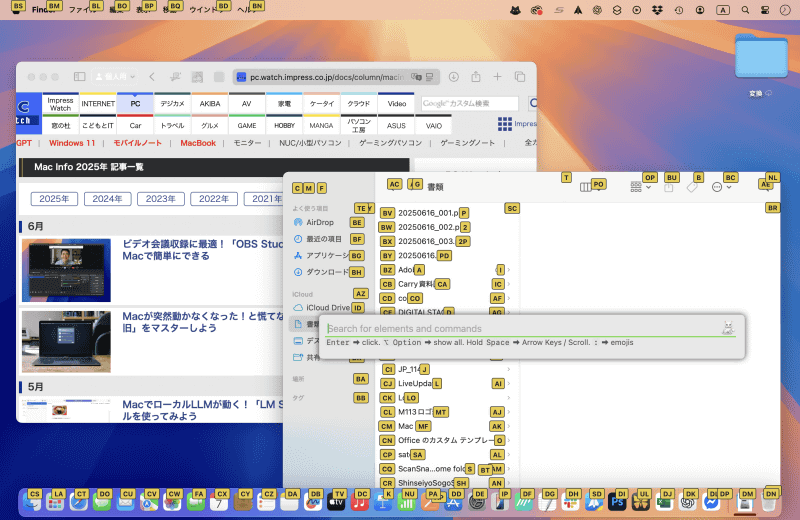
Task: Show Safari's downloads button
Action: click(x=454, y=77)
